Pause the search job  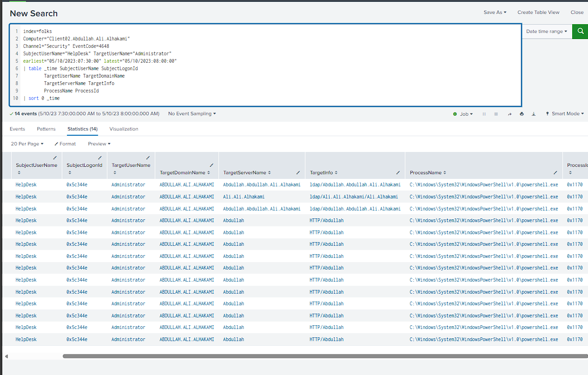pyautogui.click(x=484, y=114)
